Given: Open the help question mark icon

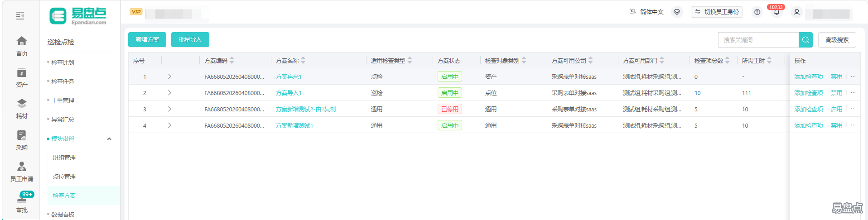Looking at the screenshot, I should pos(757,12).
